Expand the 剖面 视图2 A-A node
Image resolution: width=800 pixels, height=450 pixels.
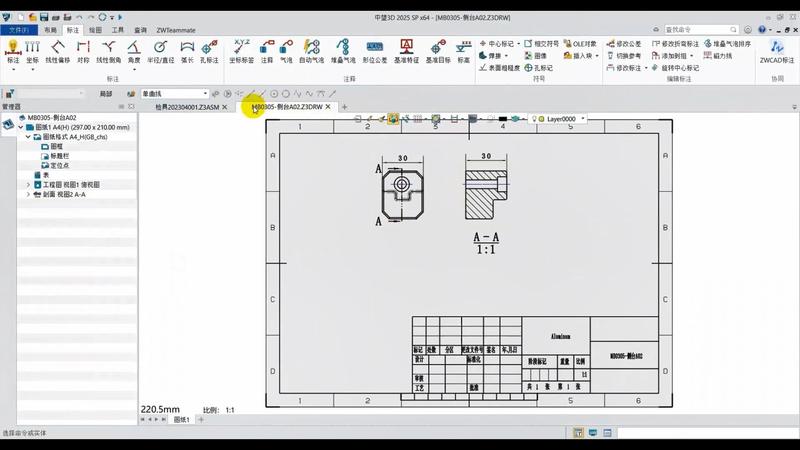pyautogui.click(x=28, y=195)
